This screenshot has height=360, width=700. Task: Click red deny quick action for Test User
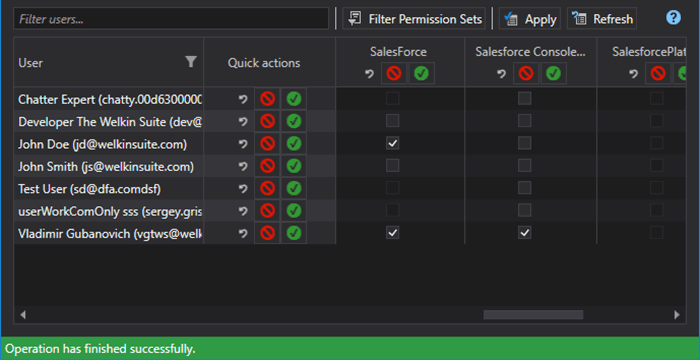(x=267, y=188)
